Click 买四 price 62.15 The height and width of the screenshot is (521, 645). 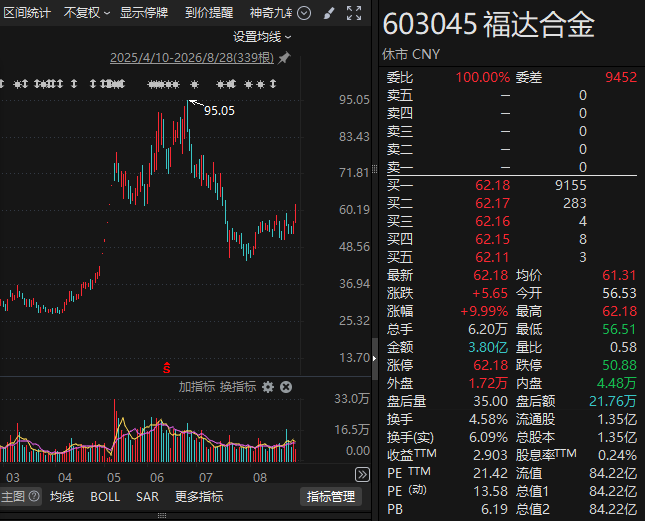click(492, 239)
